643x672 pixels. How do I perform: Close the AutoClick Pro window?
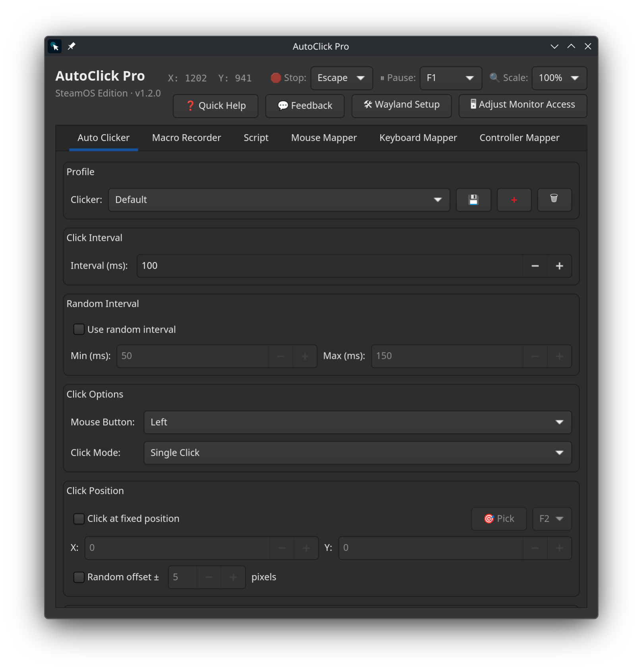coord(588,46)
